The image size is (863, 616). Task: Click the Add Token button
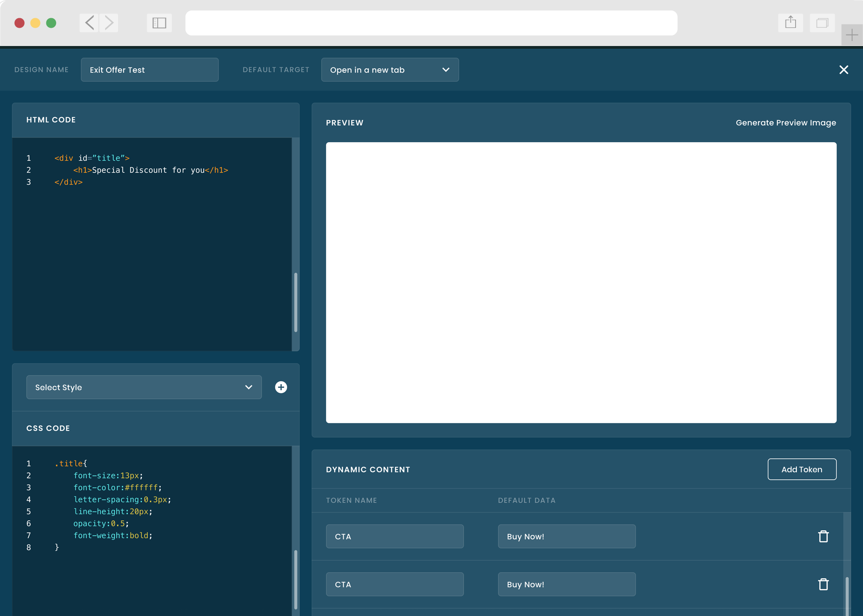801,469
